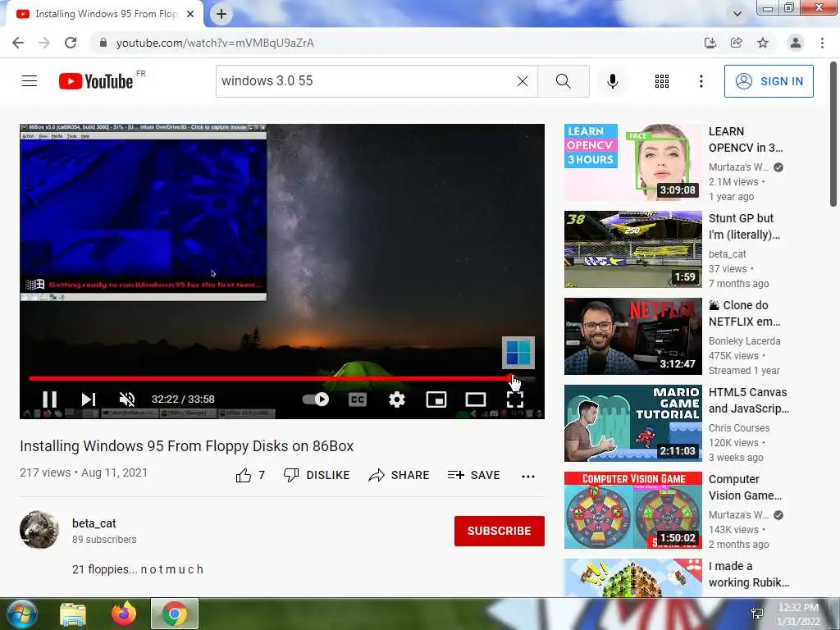840x630 pixels.
Task: Open Clone do NETFLIX video title
Action: tap(745, 313)
